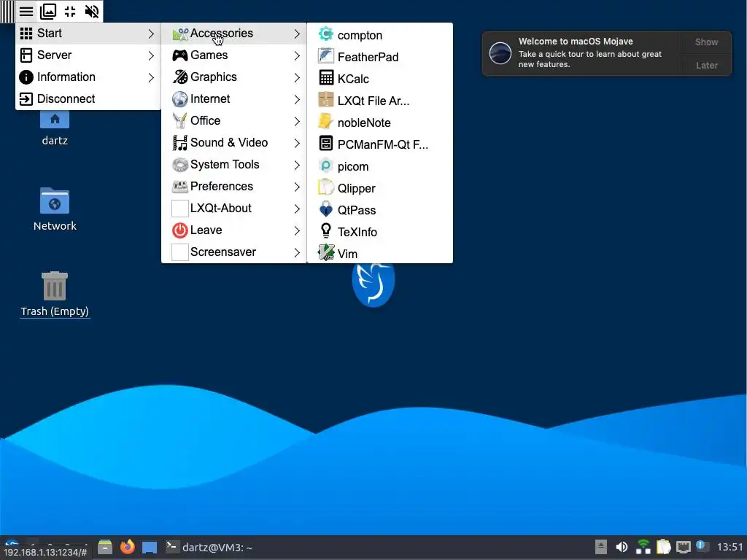Open the clipboard tray icon
Image resolution: width=747 pixels, height=560 pixels.
click(663, 547)
